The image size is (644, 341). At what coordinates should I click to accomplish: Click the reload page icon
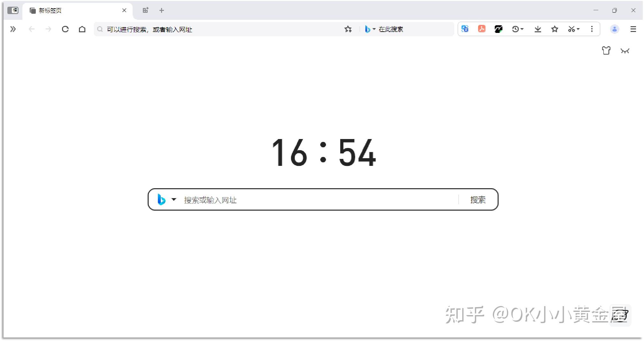pyautogui.click(x=66, y=29)
